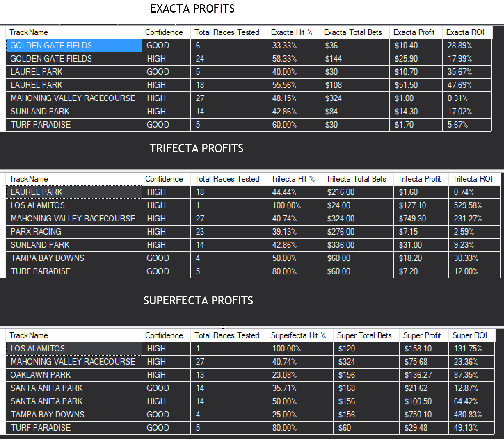Select TAMPA BAY DOWNS in the Trifecta table
This screenshot has height=439, width=504.
point(74,258)
